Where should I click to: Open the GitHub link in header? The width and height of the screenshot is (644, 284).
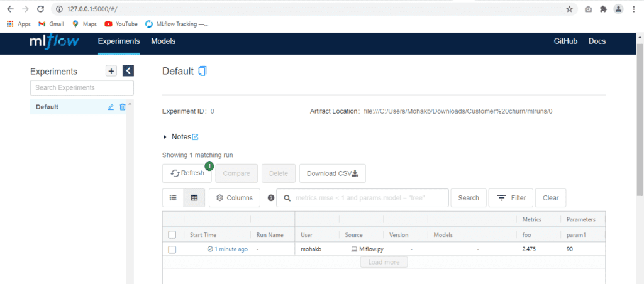point(565,41)
